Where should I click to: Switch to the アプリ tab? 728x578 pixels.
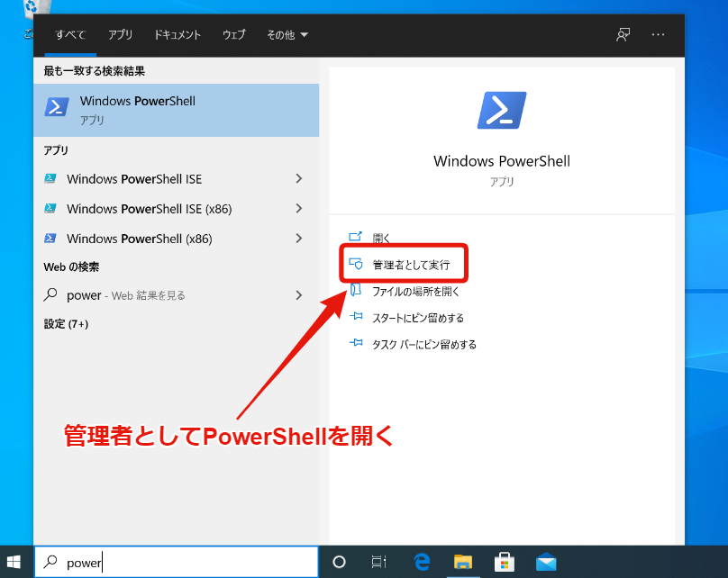[x=120, y=35]
